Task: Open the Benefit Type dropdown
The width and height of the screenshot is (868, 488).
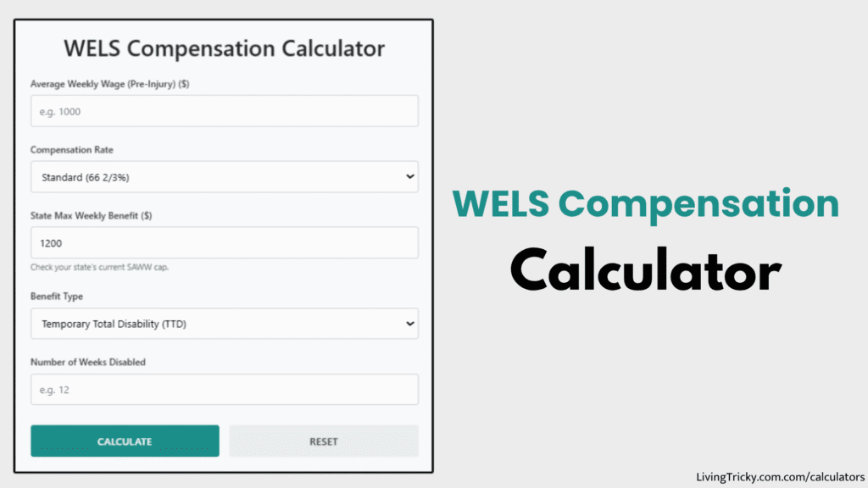Action: 224,324
